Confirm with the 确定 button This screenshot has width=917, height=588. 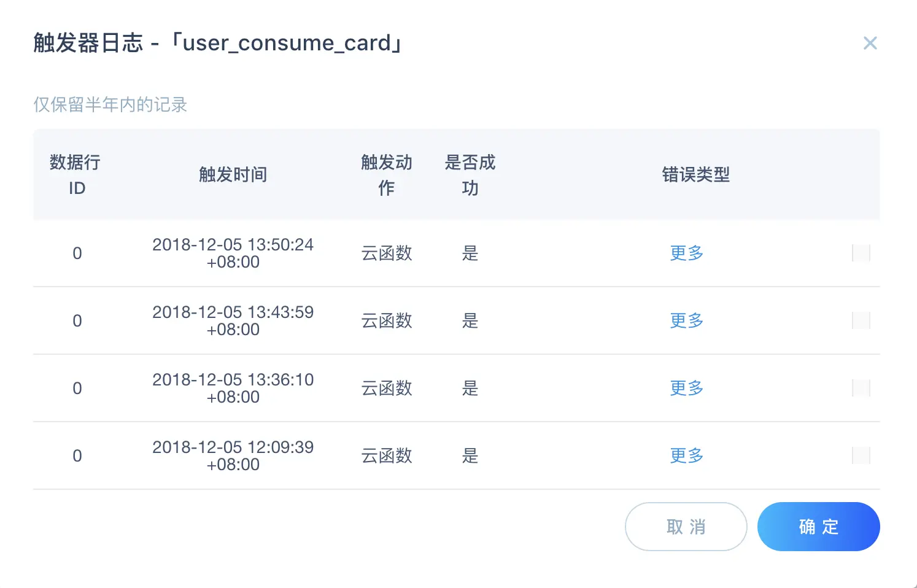[x=818, y=527]
